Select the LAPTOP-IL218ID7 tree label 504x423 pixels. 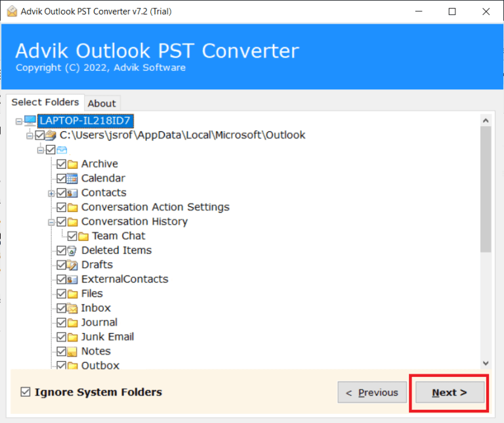coord(85,121)
